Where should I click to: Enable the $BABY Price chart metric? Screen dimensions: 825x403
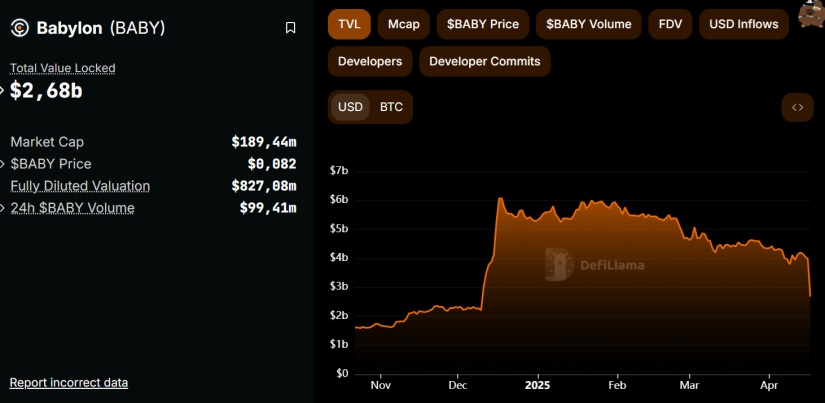tap(482, 24)
